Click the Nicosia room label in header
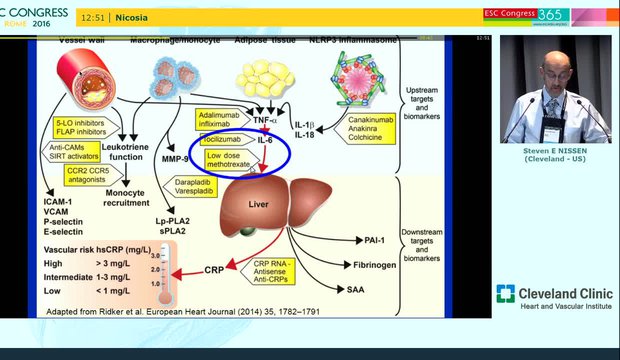 (x=132, y=18)
